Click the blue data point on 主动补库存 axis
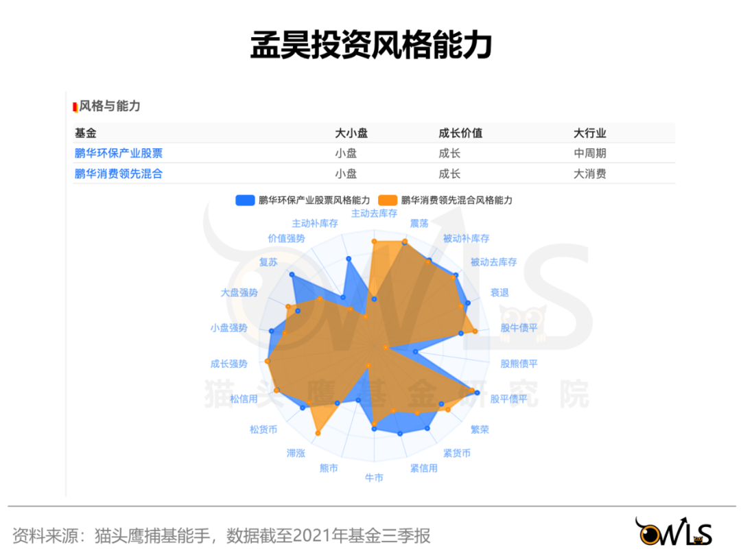Viewport: 741px width, 560px height. [x=349, y=259]
